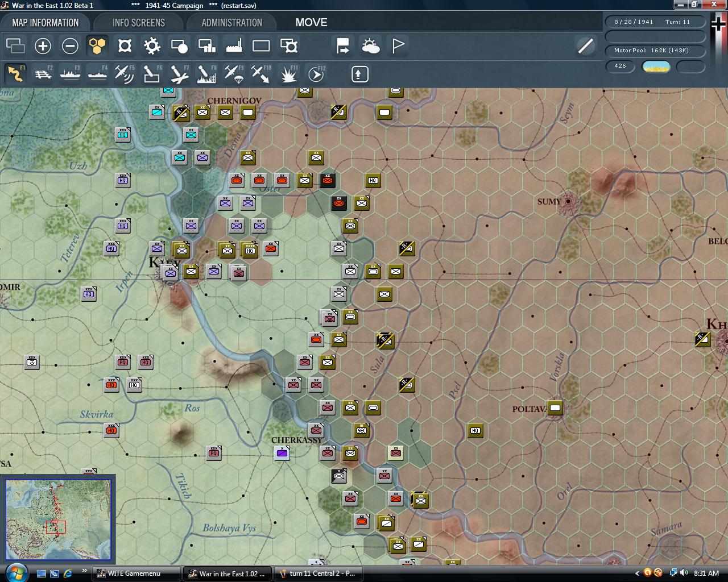Toggle the empty rectangle unit display icon
The image size is (728, 582).
(x=261, y=46)
